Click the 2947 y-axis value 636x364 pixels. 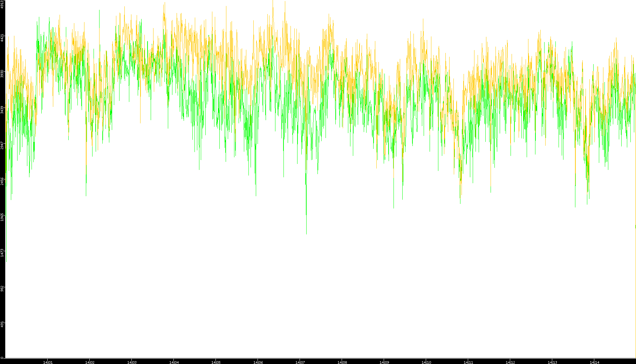(2, 145)
